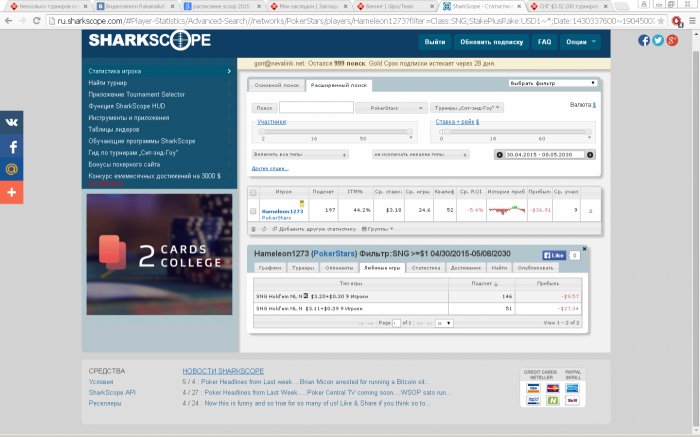Click browser back arrow
This screenshot has width=700, height=437.
(8, 21)
